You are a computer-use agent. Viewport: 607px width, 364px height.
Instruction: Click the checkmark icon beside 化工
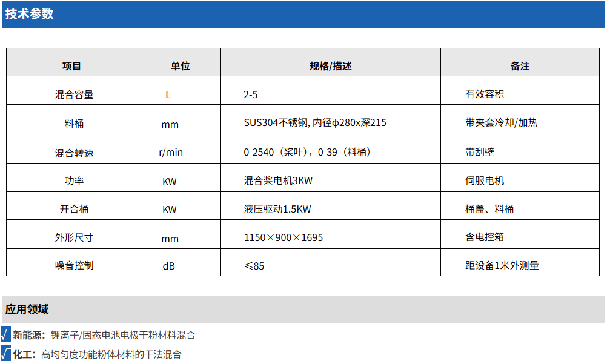click(5, 354)
